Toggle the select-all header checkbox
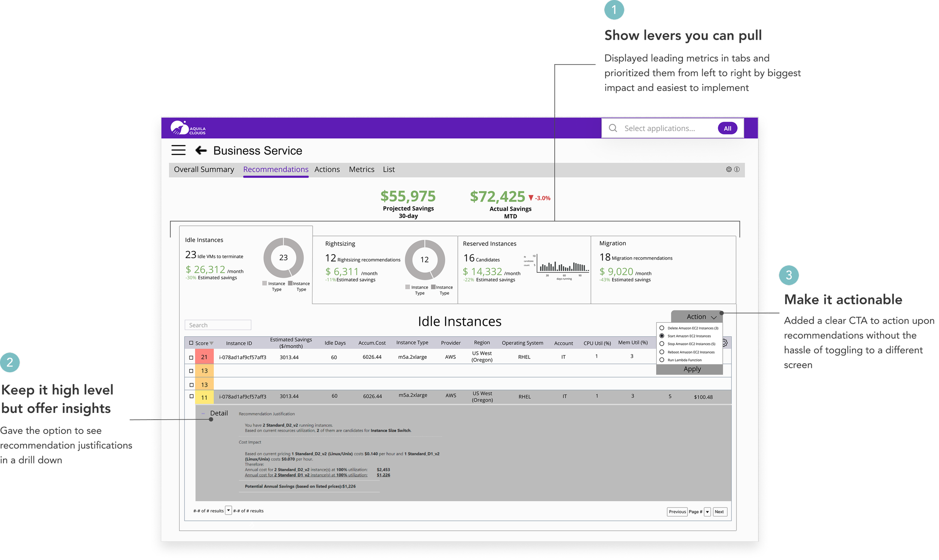 coord(191,343)
